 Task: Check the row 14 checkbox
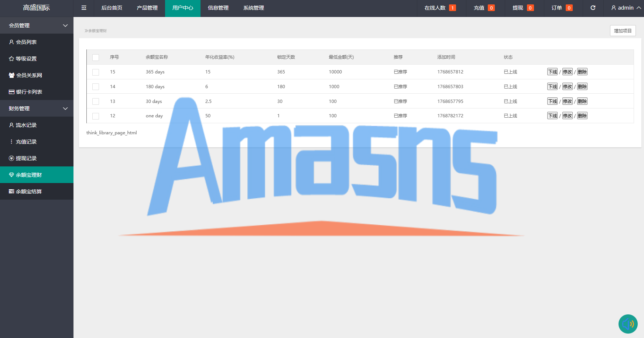[x=96, y=87]
